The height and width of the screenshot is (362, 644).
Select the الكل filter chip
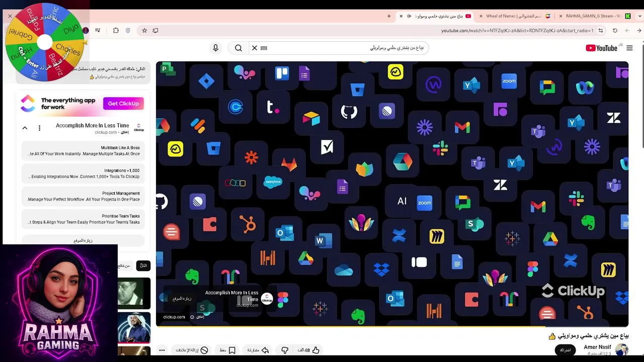coord(143,265)
